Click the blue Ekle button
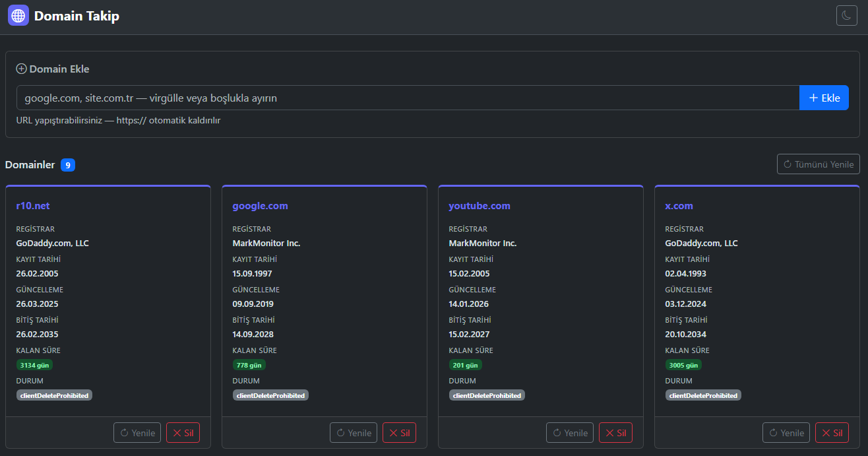The width and height of the screenshot is (868, 456). click(824, 98)
